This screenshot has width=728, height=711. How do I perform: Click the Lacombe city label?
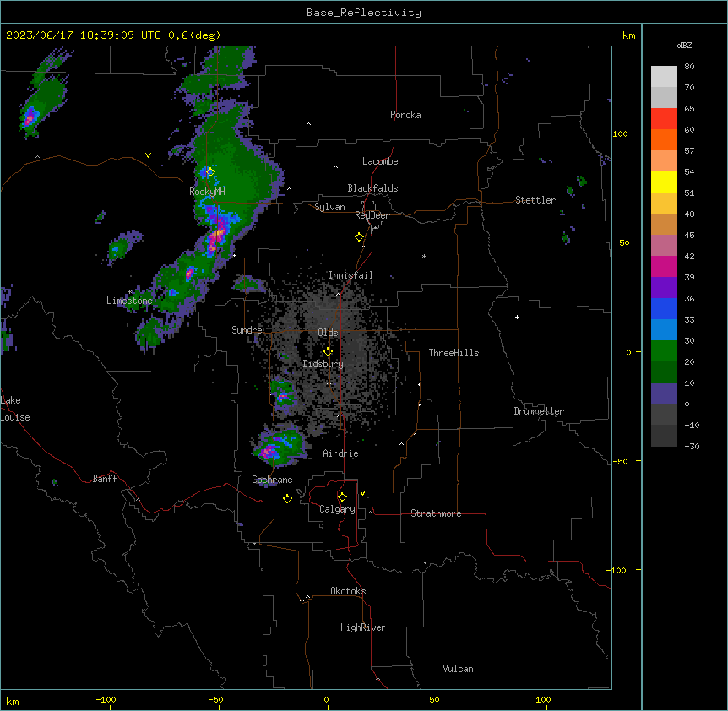pyautogui.click(x=380, y=161)
